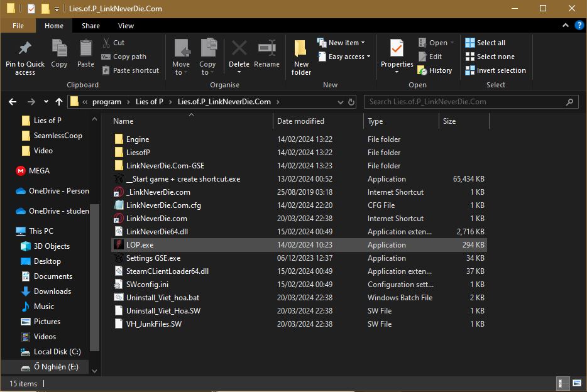Click the navigation pane vertical scrollbar

(x=95, y=276)
